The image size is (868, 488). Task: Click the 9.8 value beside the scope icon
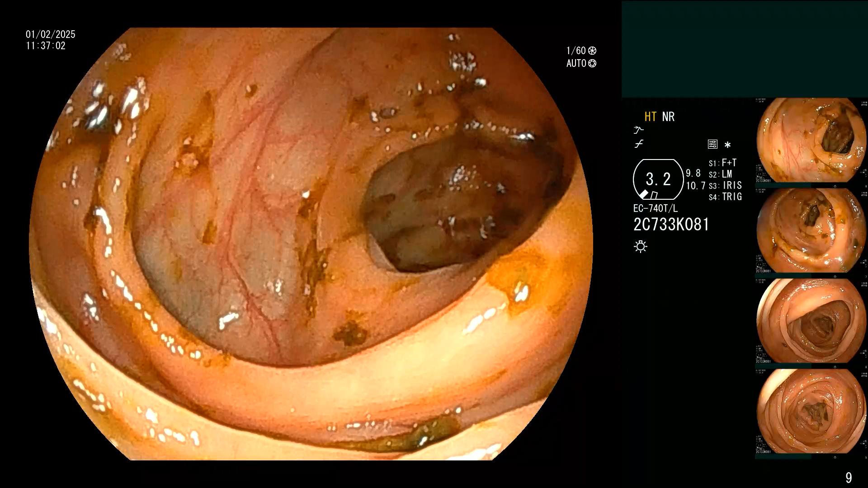(x=693, y=173)
